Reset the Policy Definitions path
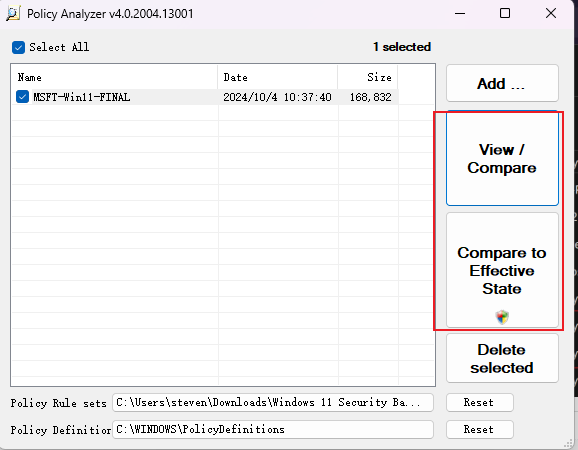The height and width of the screenshot is (450, 578). [479, 429]
